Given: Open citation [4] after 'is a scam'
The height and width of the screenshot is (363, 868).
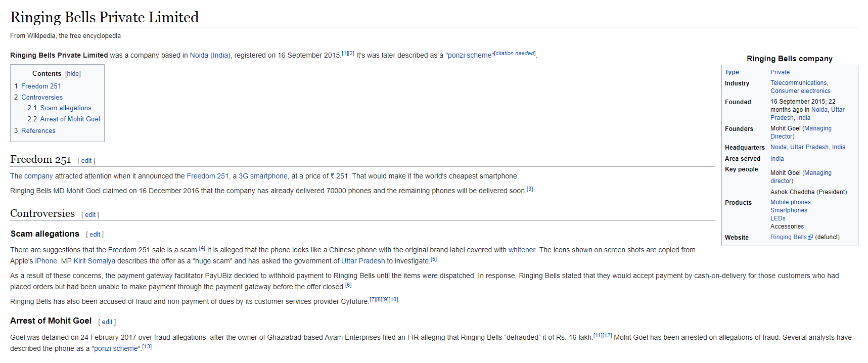Looking at the screenshot, I should tap(202, 248).
